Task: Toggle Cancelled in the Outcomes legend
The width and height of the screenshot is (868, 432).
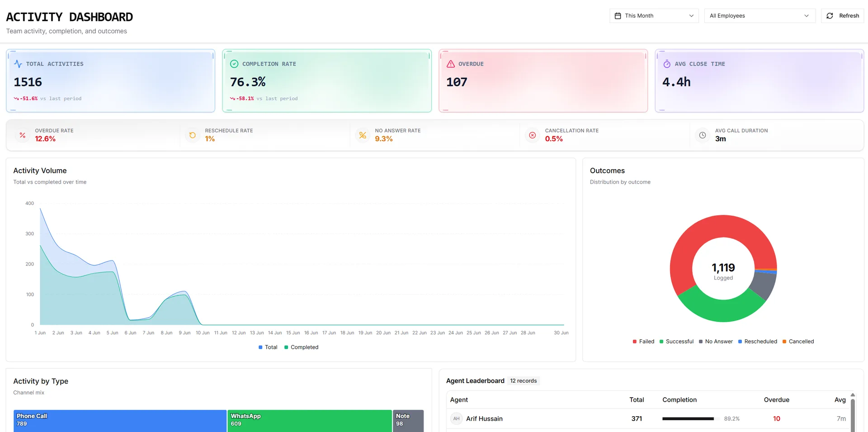Action: click(798, 342)
